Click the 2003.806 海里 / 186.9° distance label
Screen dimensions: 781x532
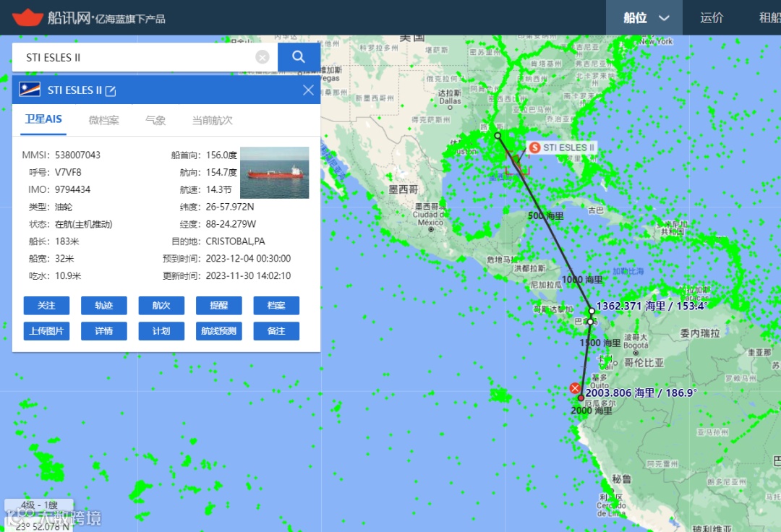(x=641, y=392)
